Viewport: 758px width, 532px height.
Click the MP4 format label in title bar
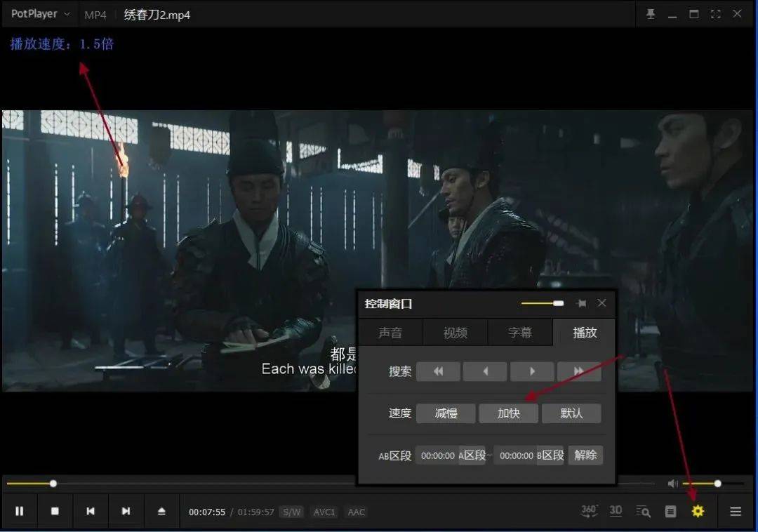pos(95,15)
